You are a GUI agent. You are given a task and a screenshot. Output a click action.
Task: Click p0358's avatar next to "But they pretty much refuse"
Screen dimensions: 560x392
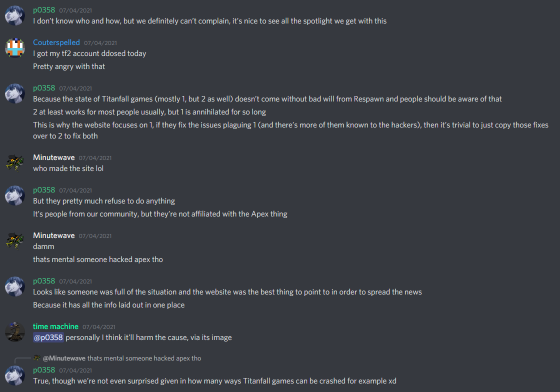[x=15, y=195]
